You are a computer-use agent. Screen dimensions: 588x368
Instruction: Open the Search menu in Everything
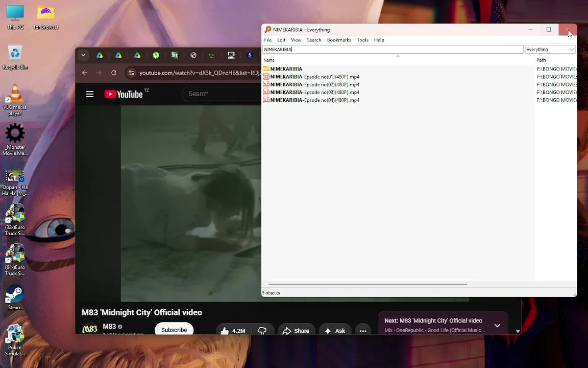point(314,40)
